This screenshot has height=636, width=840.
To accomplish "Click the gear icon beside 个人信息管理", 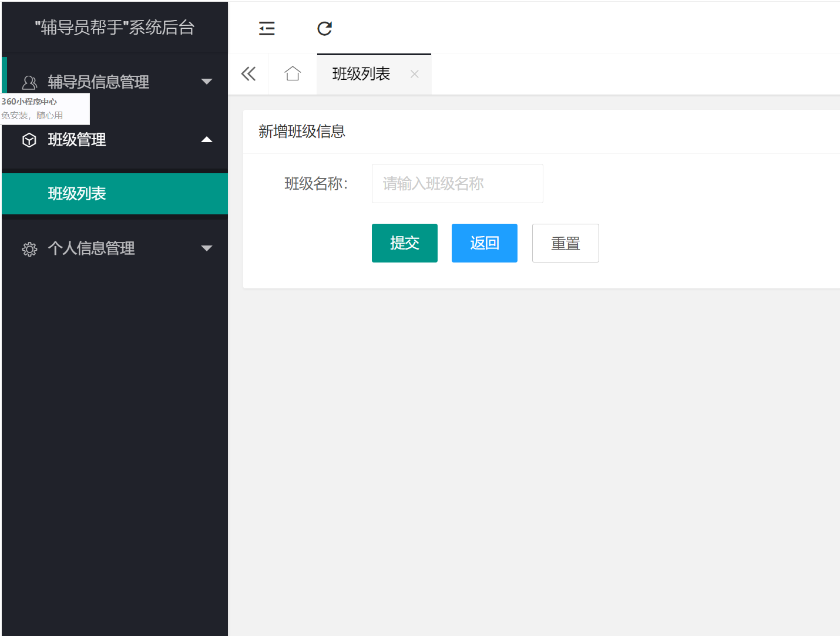I will click(29, 249).
